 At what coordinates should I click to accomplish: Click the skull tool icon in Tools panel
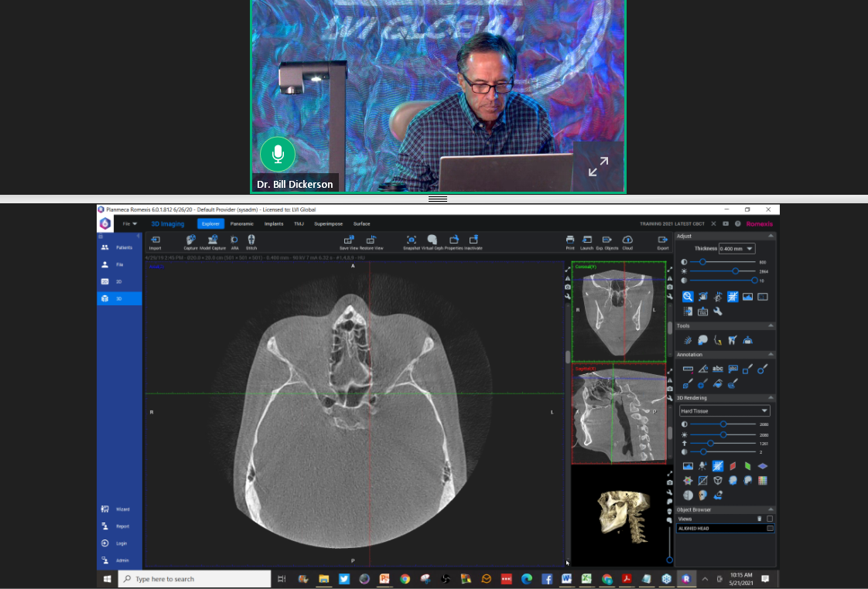(703, 340)
